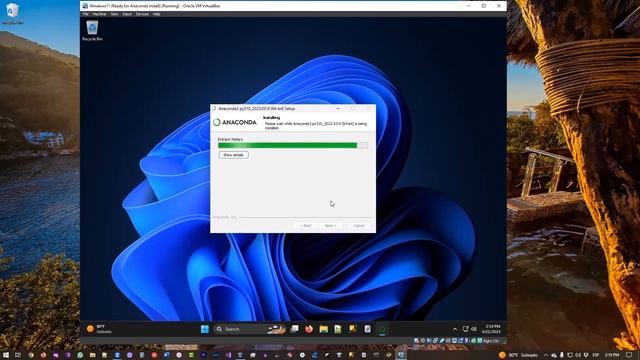Click the OneDrive cloud icon in host tray
Image resolution: width=640 pixels, height=360 pixels.
553,355
